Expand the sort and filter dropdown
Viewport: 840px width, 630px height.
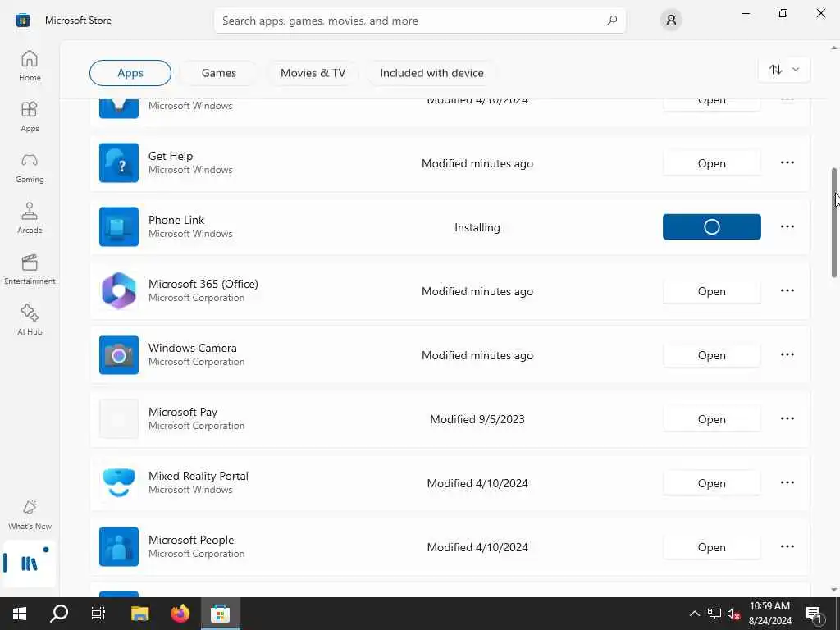click(x=783, y=70)
